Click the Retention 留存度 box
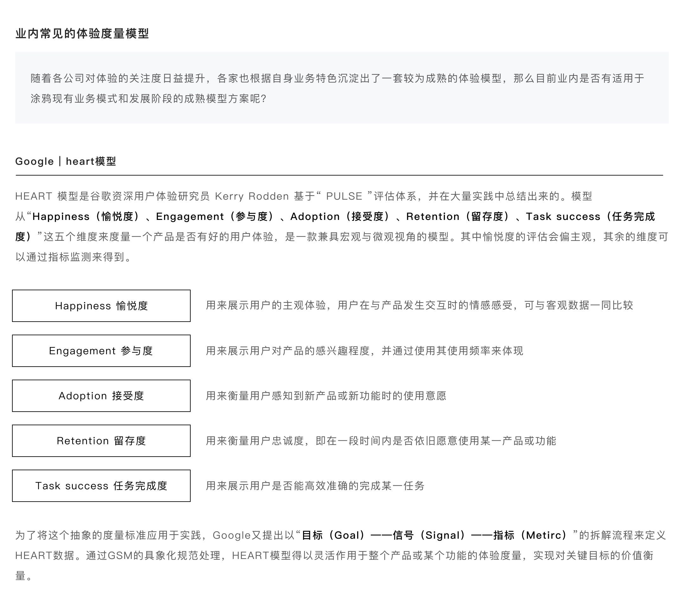 [101, 441]
